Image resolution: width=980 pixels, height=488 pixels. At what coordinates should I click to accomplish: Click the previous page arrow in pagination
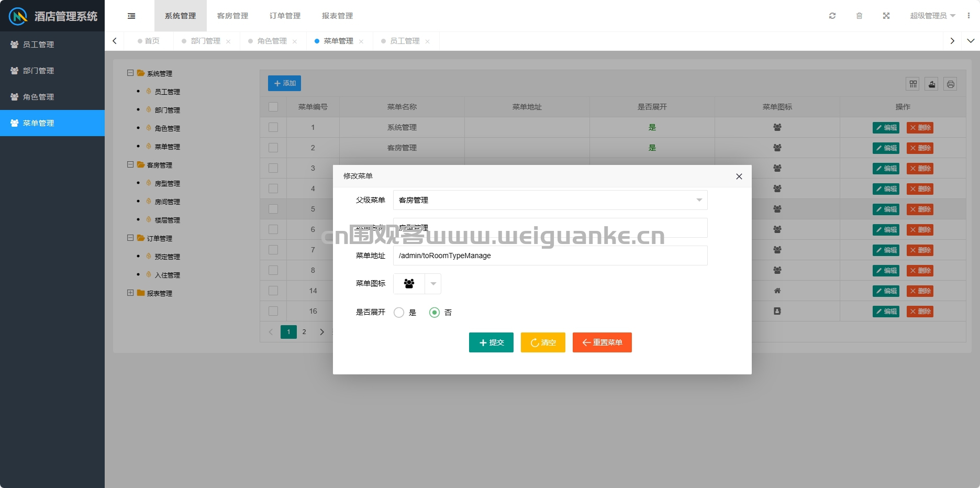(x=271, y=332)
